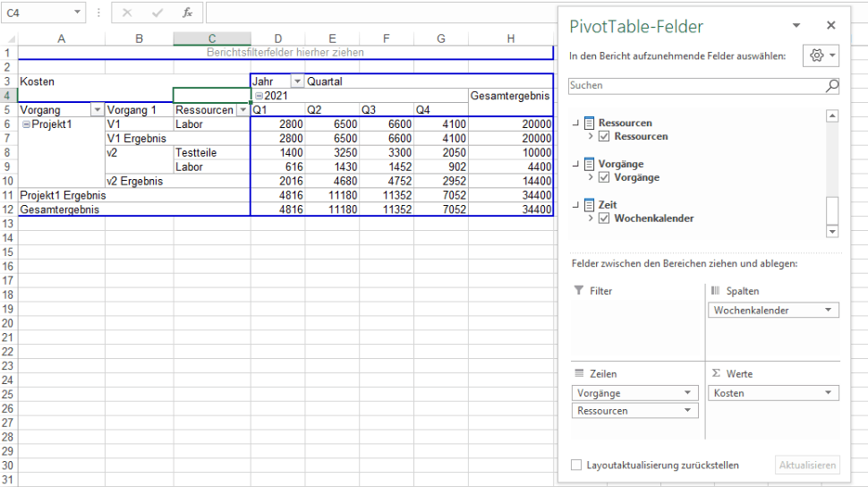868x487 pixels.
Task: Open the Vorgang filter dropdown in cell A5
Action: pyautogui.click(x=98, y=110)
